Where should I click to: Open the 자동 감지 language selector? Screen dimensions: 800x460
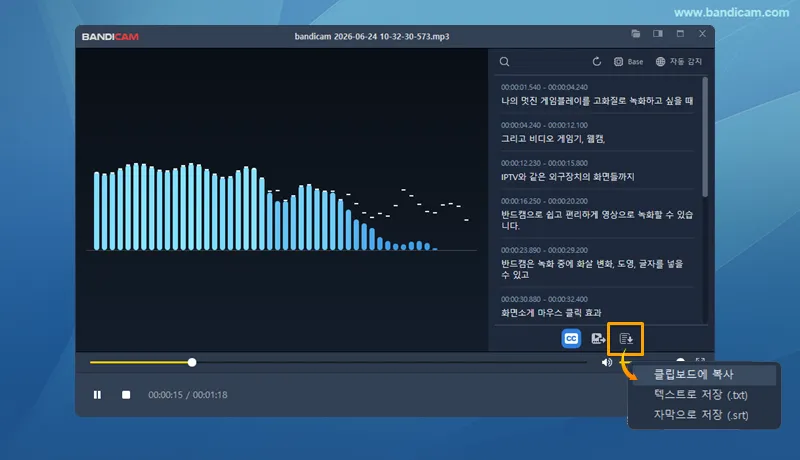679,62
